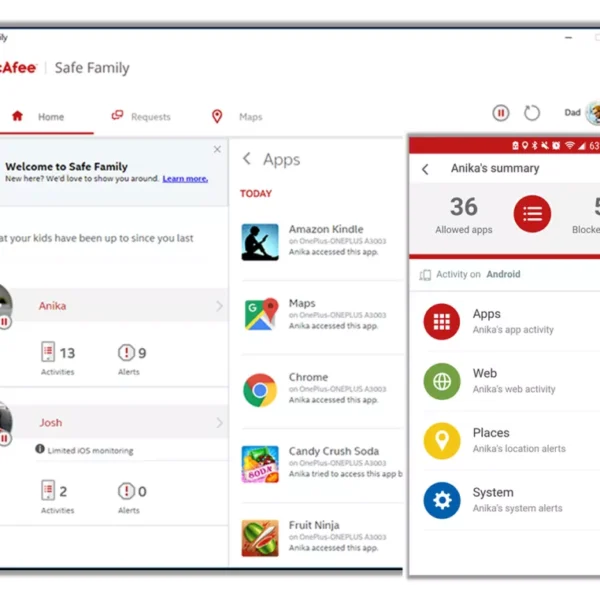Open Places location alerts icon
The width and height of the screenshot is (600, 600).
point(441,440)
